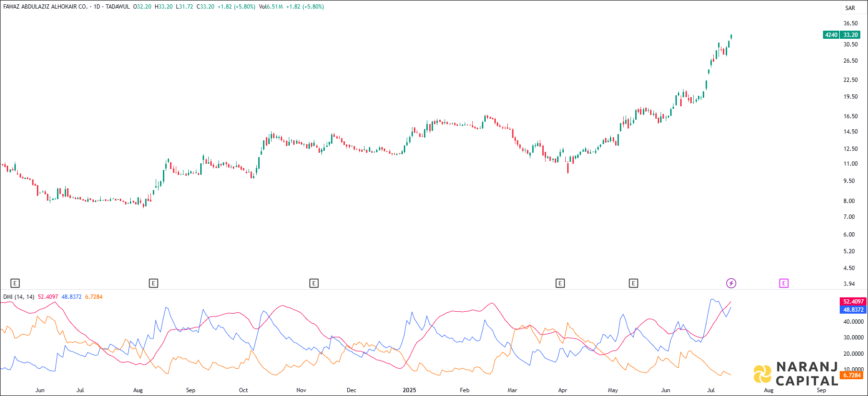
Task: Click the blue 48.8372 value in DMI legend
Action: (71, 297)
